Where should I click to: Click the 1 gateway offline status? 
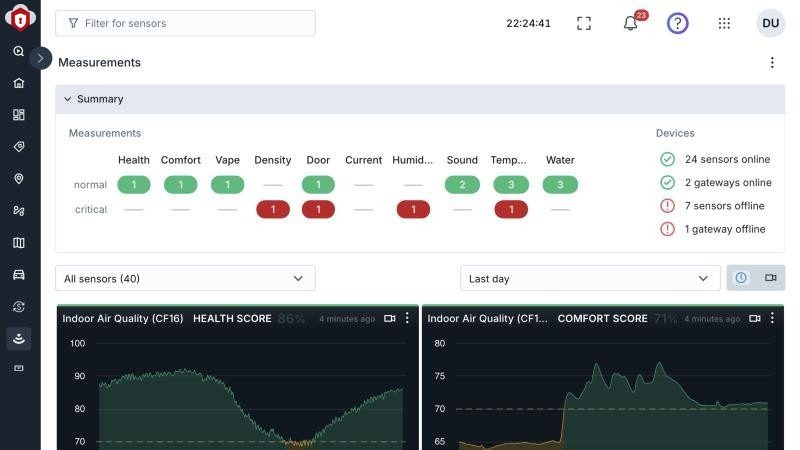(713, 230)
